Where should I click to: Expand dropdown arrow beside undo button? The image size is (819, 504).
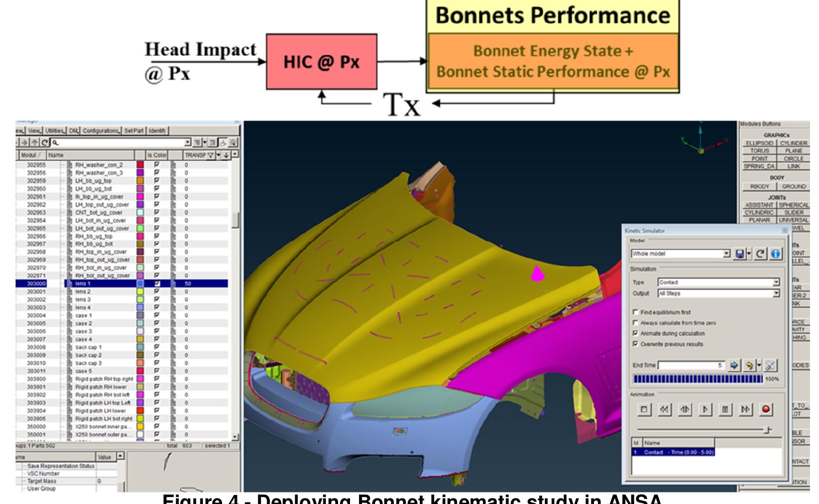pyautogui.click(x=759, y=365)
